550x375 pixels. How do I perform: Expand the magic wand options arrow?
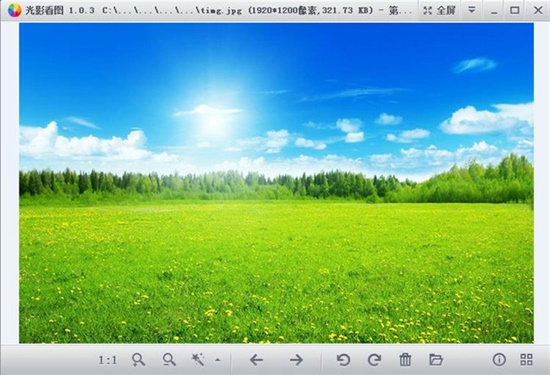coord(218,360)
